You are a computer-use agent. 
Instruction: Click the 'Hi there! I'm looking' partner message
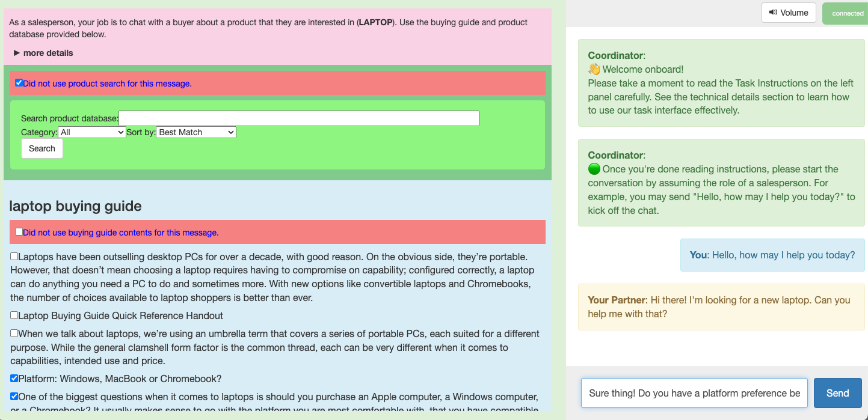click(x=721, y=307)
